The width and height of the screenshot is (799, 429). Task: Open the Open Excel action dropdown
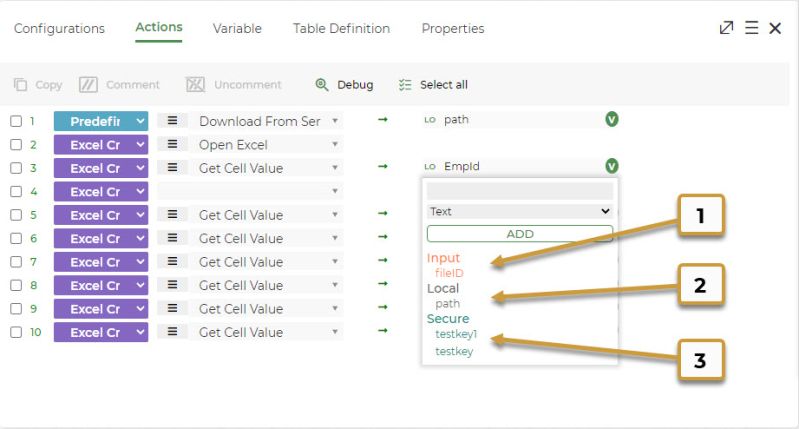[x=267, y=145]
